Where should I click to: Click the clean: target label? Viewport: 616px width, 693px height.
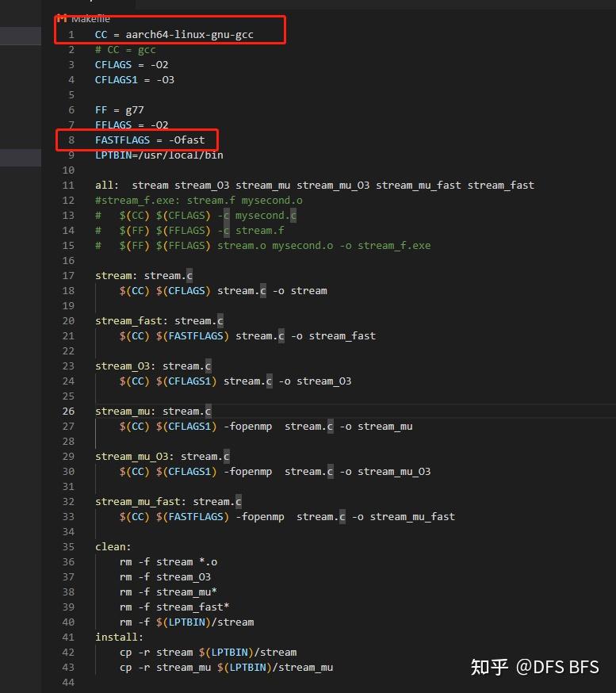click(113, 547)
